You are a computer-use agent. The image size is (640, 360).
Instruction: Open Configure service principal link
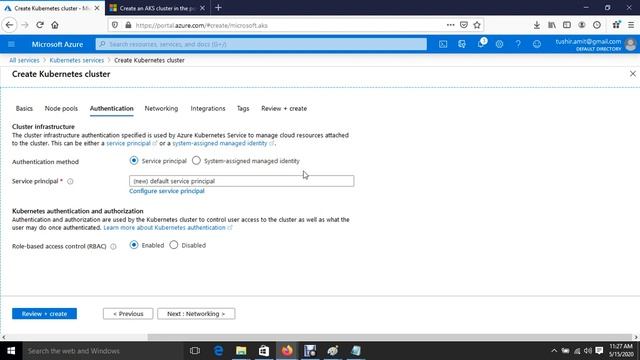point(167,191)
